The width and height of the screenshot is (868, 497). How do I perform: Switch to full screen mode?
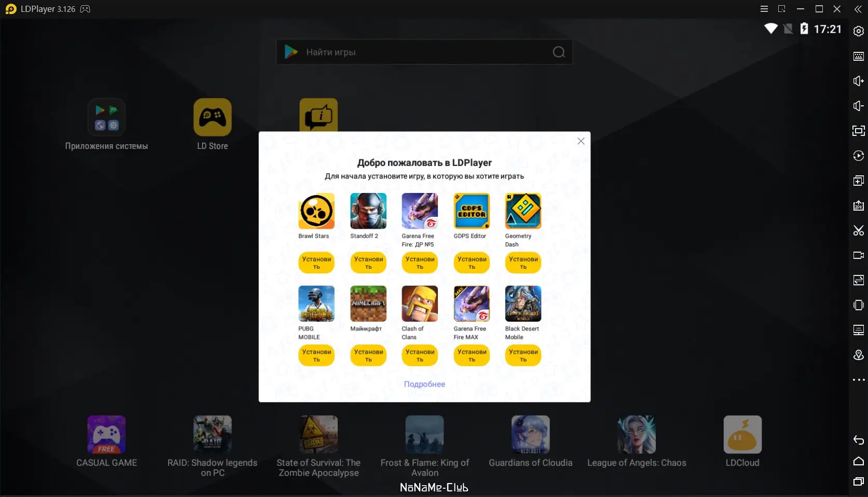859,131
